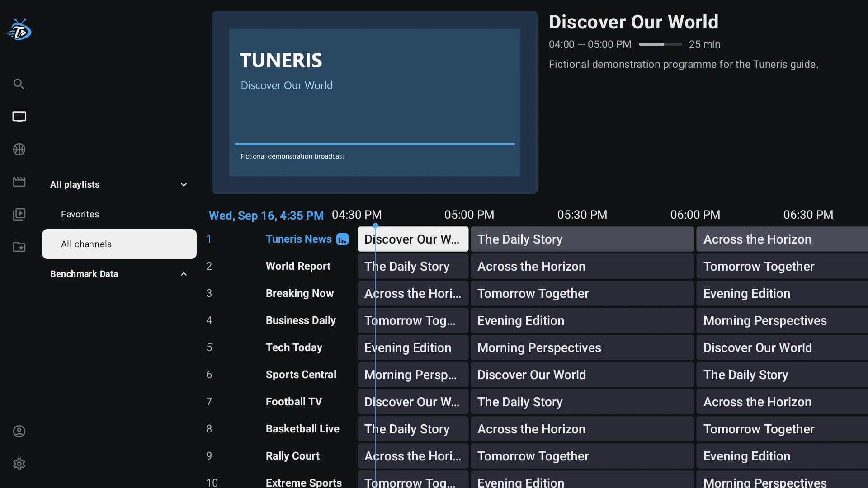The width and height of the screenshot is (868, 488).
Task: Open Evening Edition on Business Daily 5:00
Action: pos(582,320)
